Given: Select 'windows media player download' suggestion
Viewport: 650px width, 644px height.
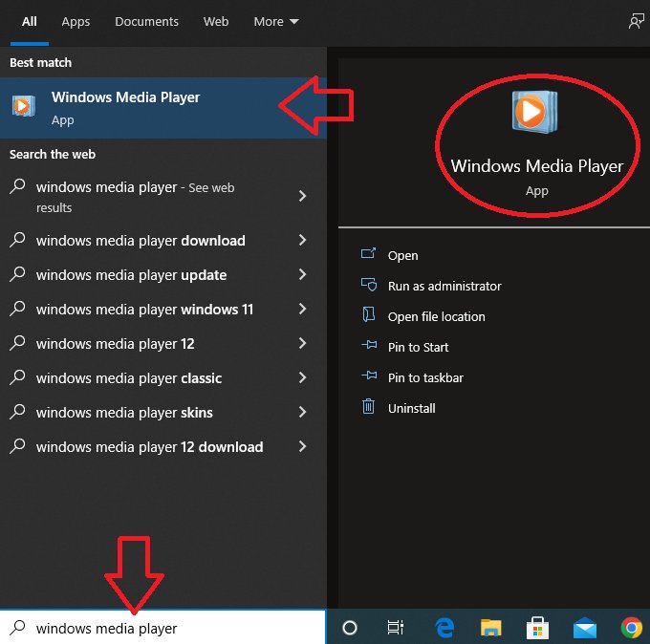Looking at the screenshot, I should pyautogui.click(x=141, y=241).
